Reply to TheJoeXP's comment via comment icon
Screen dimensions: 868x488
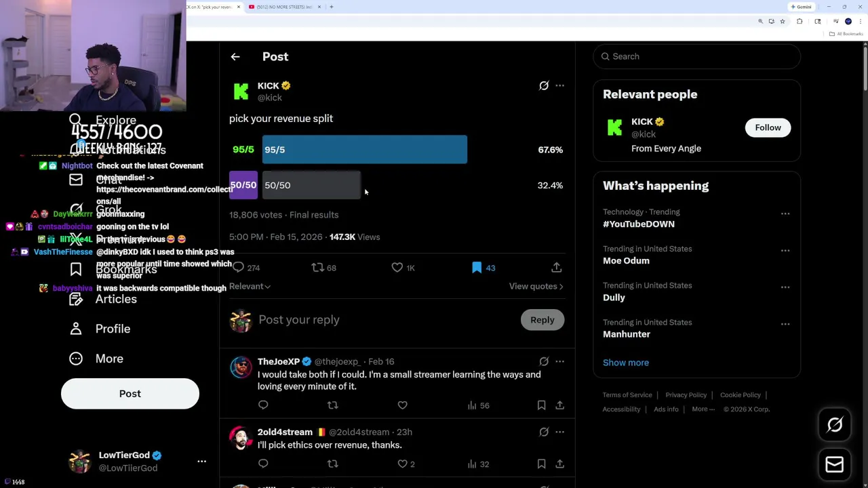263,405
